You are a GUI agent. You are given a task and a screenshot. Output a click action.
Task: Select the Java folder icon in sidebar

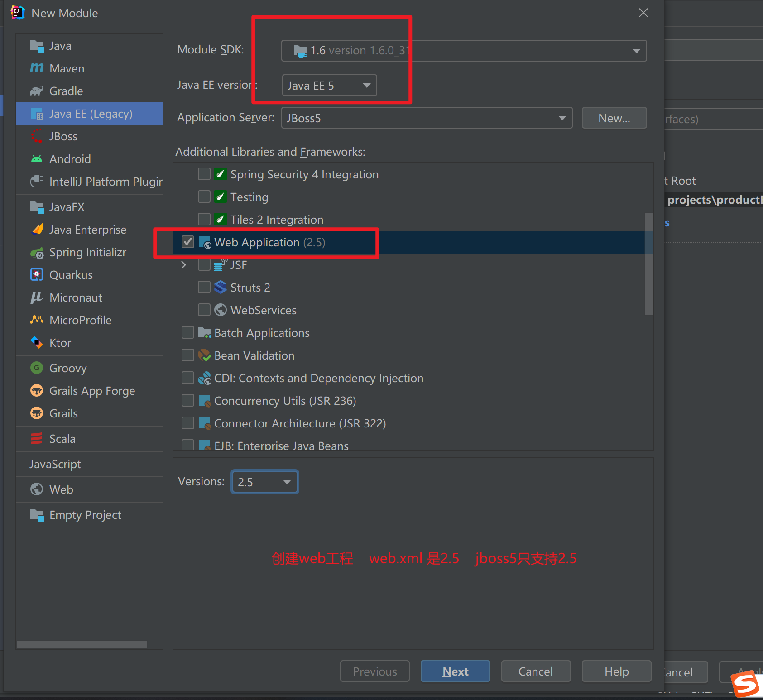37,46
